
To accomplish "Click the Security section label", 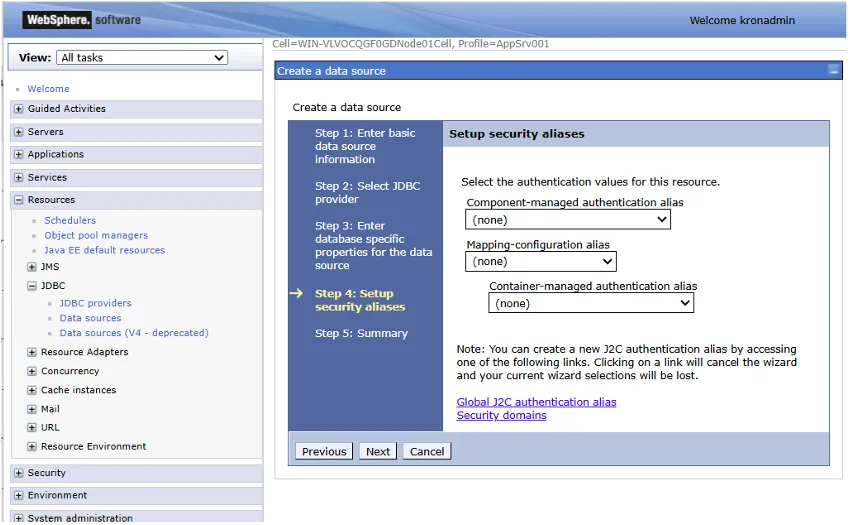I will [x=47, y=473].
